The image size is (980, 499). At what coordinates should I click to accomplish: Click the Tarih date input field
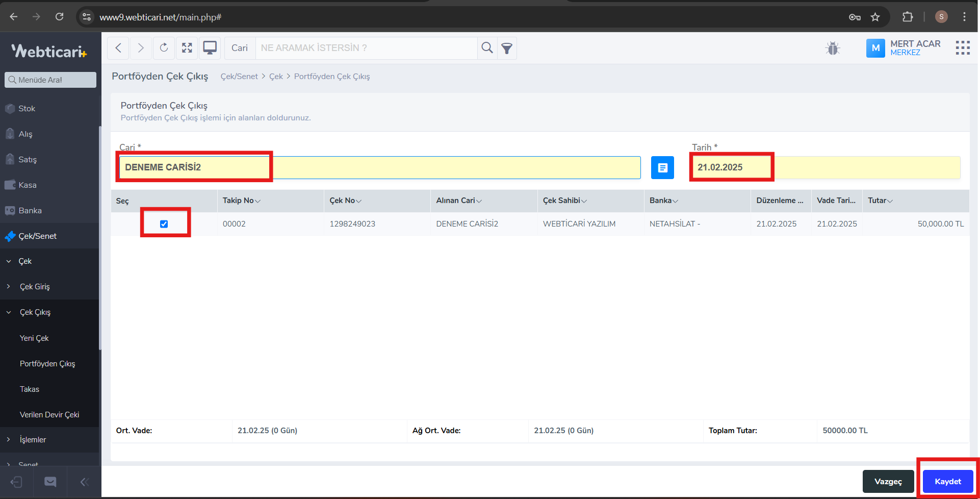825,167
